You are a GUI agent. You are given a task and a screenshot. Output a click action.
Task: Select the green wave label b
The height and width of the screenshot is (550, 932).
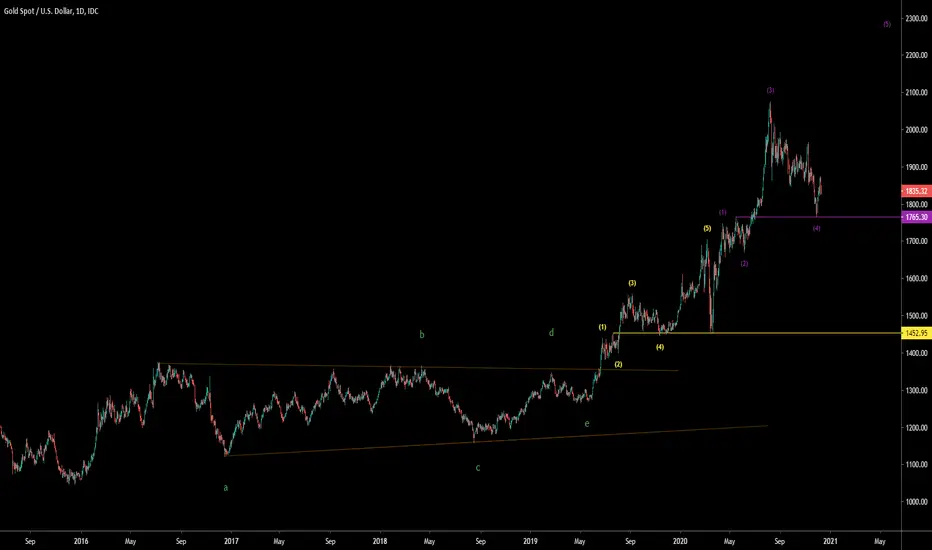coord(422,335)
